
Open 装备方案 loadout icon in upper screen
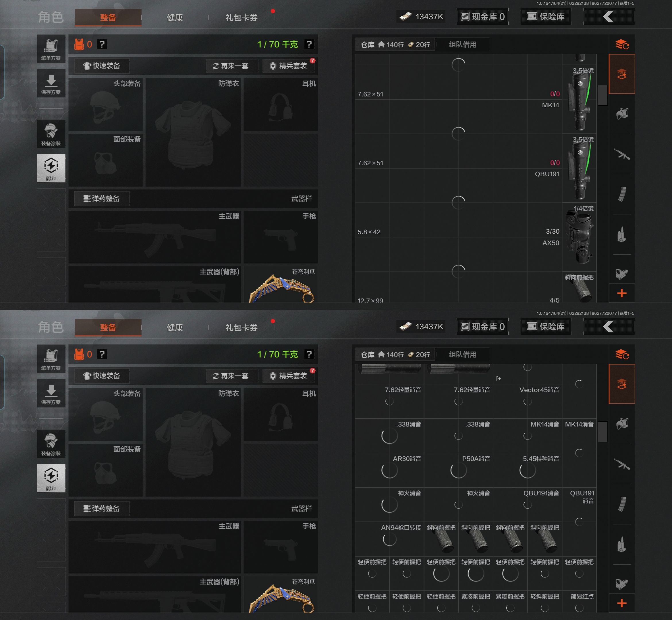[x=51, y=49]
